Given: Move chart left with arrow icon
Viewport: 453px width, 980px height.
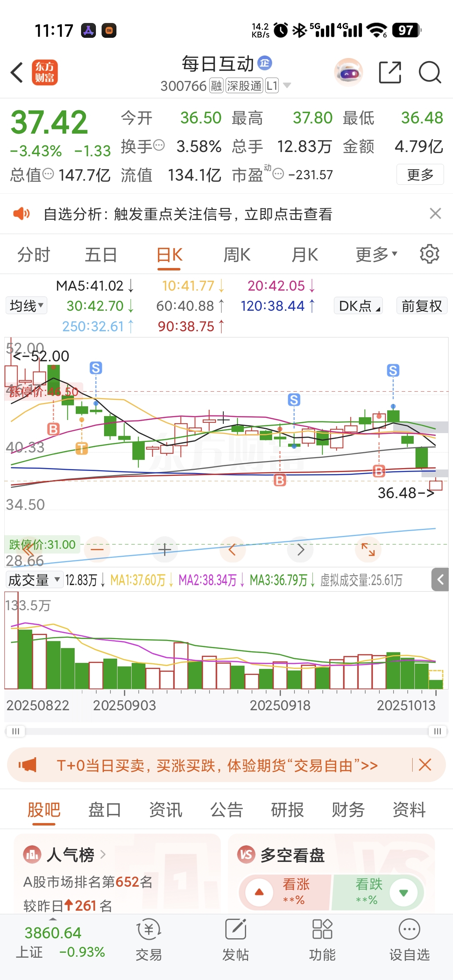Looking at the screenshot, I should (232, 549).
